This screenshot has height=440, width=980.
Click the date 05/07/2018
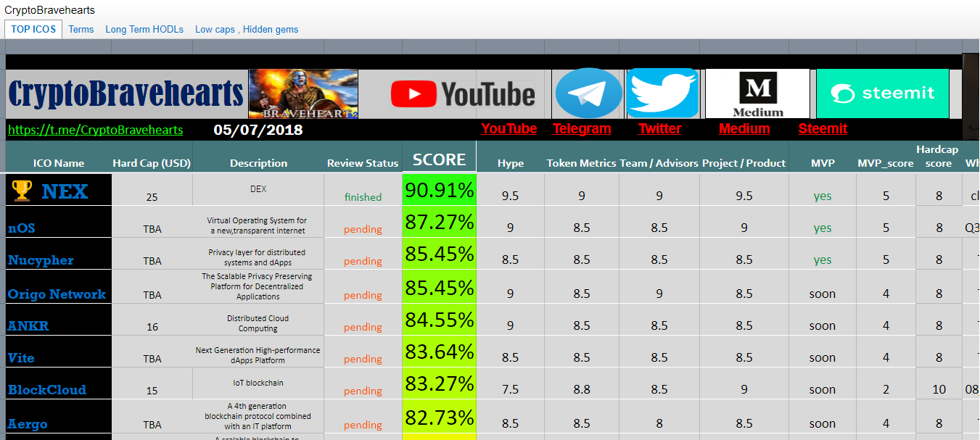pyautogui.click(x=258, y=130)
